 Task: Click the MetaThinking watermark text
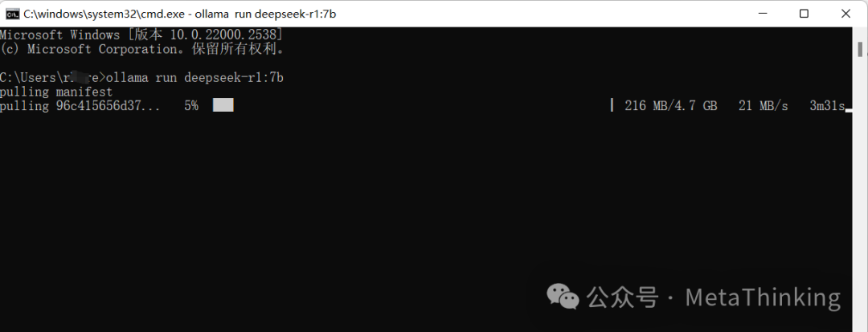(x=763, y=297)
